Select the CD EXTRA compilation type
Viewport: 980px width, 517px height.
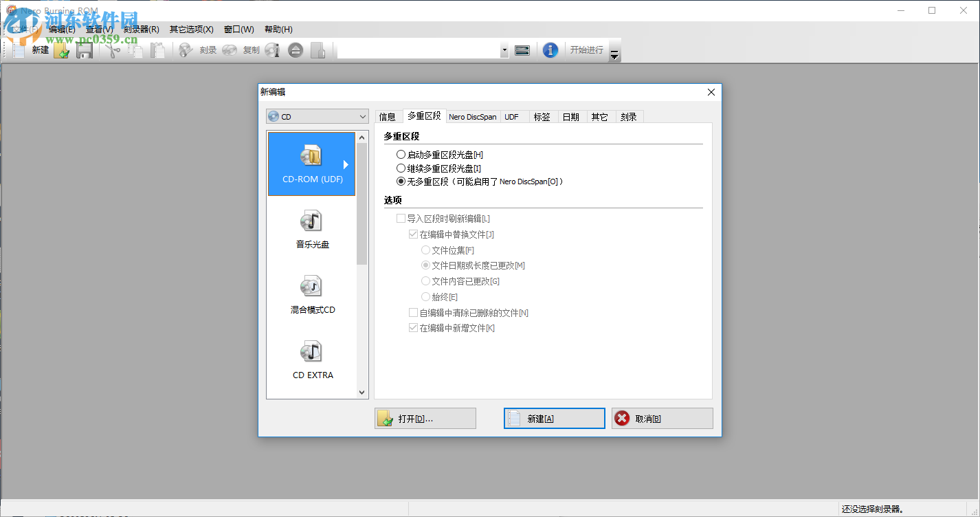[312, 360]
